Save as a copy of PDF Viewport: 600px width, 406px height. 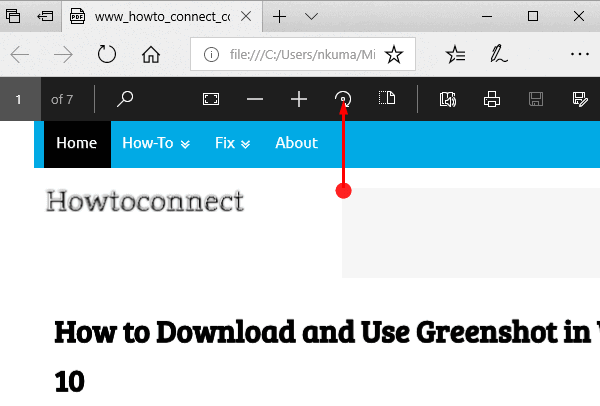580,99
